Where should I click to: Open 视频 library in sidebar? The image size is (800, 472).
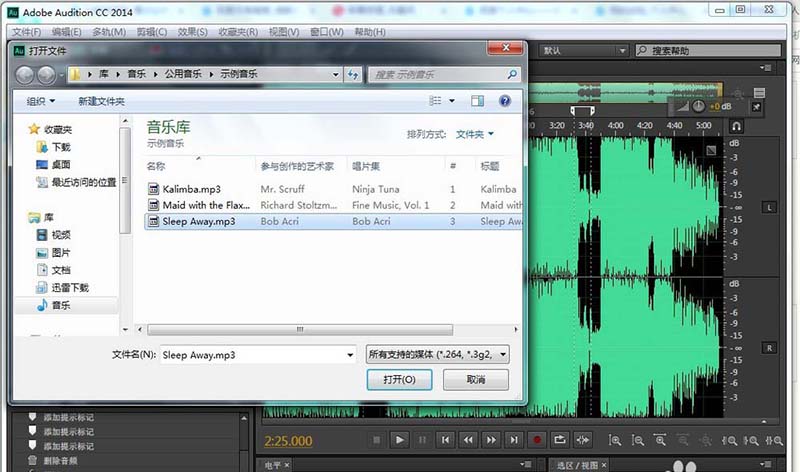(54, 235)
